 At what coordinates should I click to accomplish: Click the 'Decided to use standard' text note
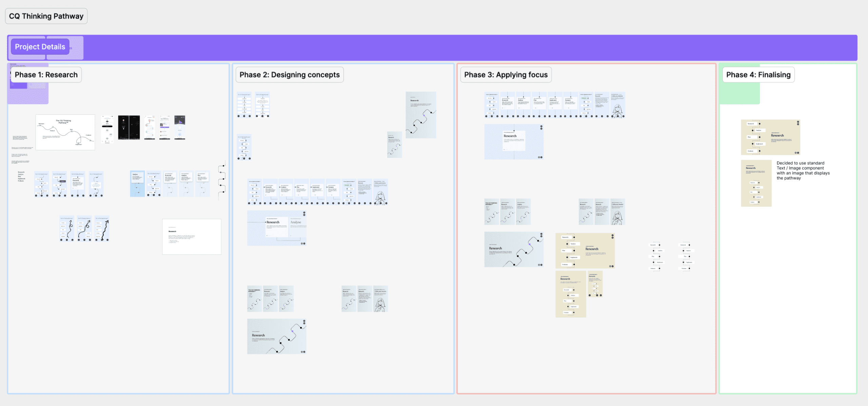point(803,170)
